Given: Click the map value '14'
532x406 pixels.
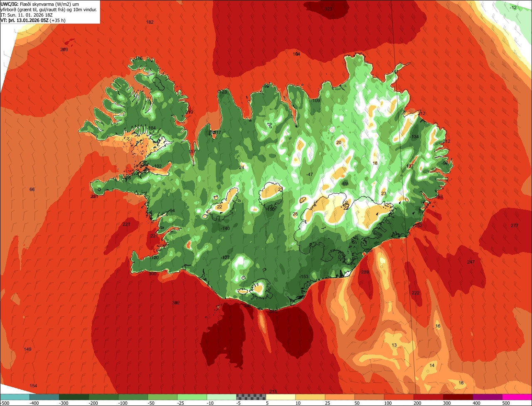Looking at the screenshot, I should point(432,365).
